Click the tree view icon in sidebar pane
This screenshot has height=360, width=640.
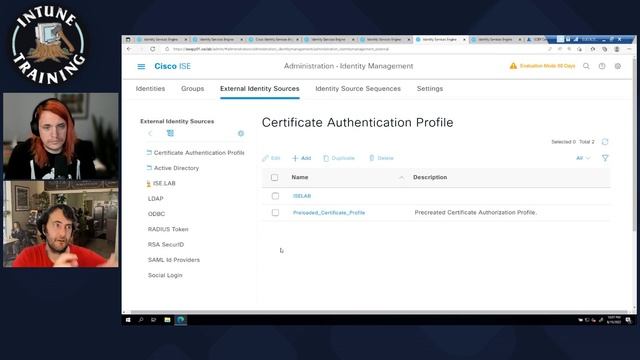(x=170, y=133)
